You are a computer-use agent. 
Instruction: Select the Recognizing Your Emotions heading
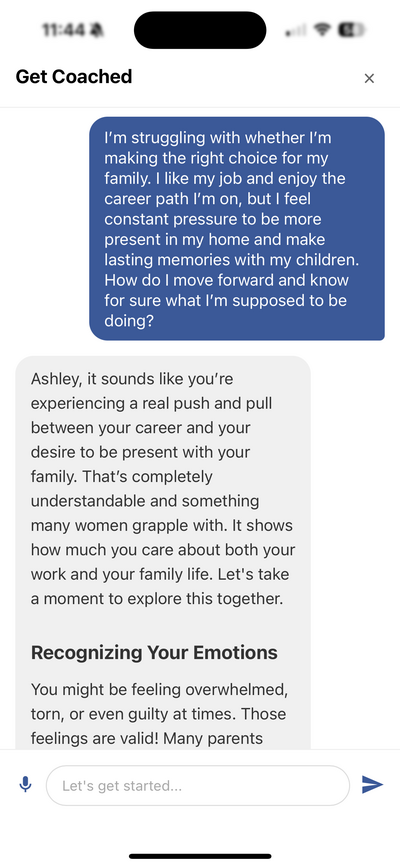pyautogui.click(x=154, y=652)
